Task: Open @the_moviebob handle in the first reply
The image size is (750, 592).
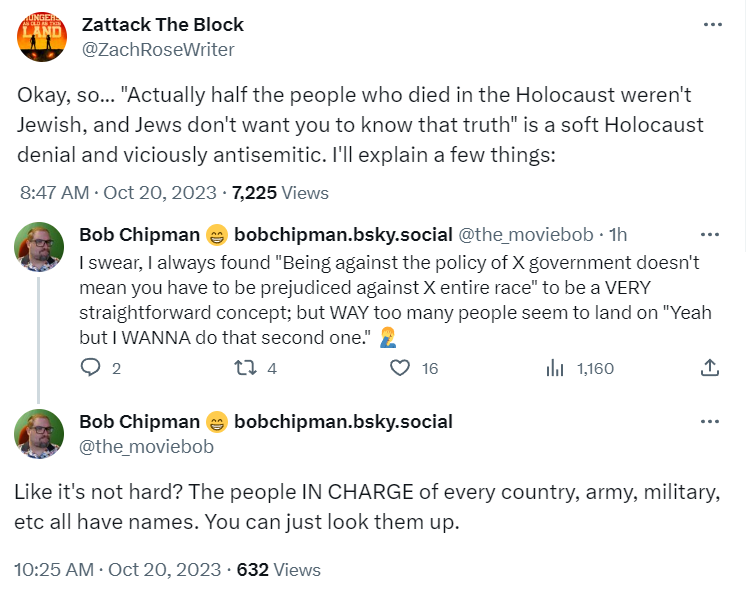Action: click(x=524, y=235)
